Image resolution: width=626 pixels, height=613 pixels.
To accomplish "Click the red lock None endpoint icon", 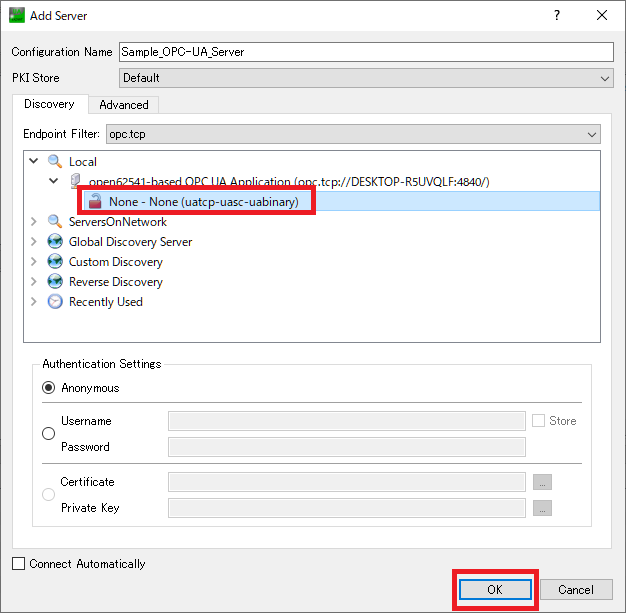I will coord(95,202).
